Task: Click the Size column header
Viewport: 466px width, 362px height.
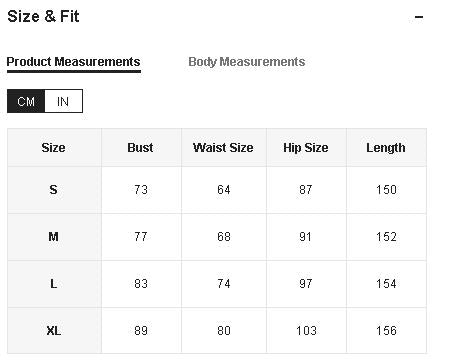Action: 53,147
